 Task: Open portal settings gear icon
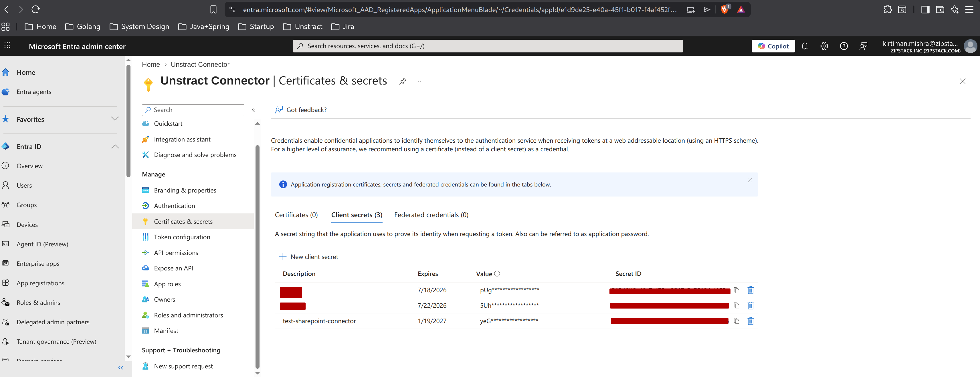coord(824,46)
